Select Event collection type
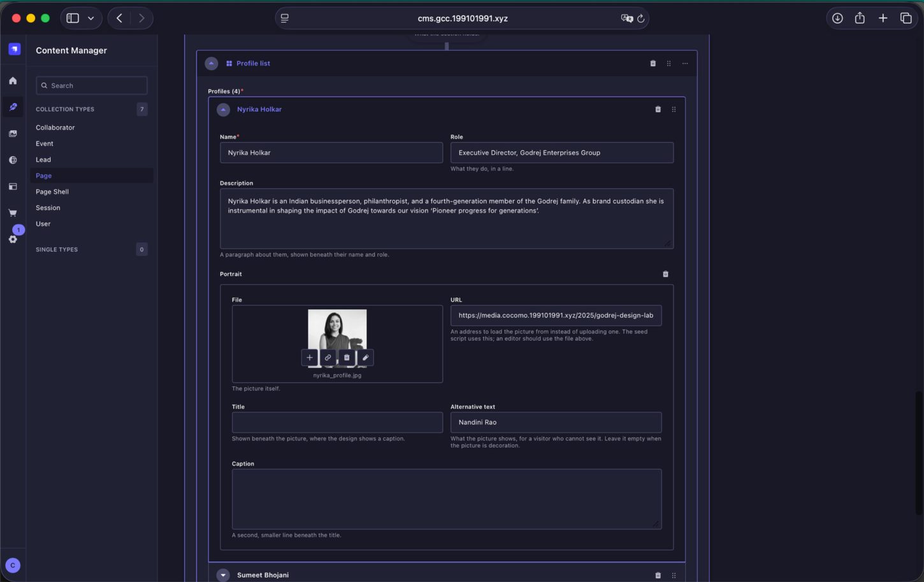This screenshot has width=924, height=582. tap(45, 143)
